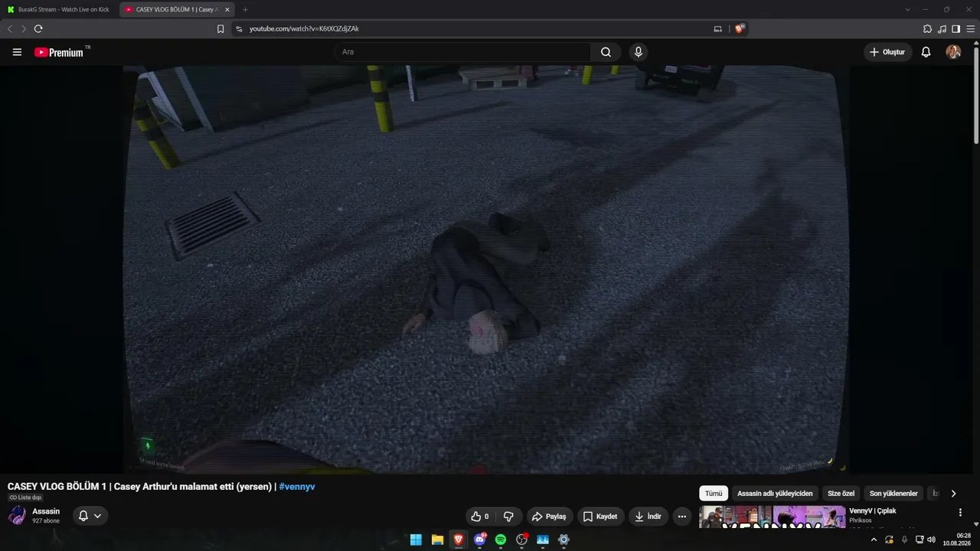Like the video with thumbs up

coord(480,517)
